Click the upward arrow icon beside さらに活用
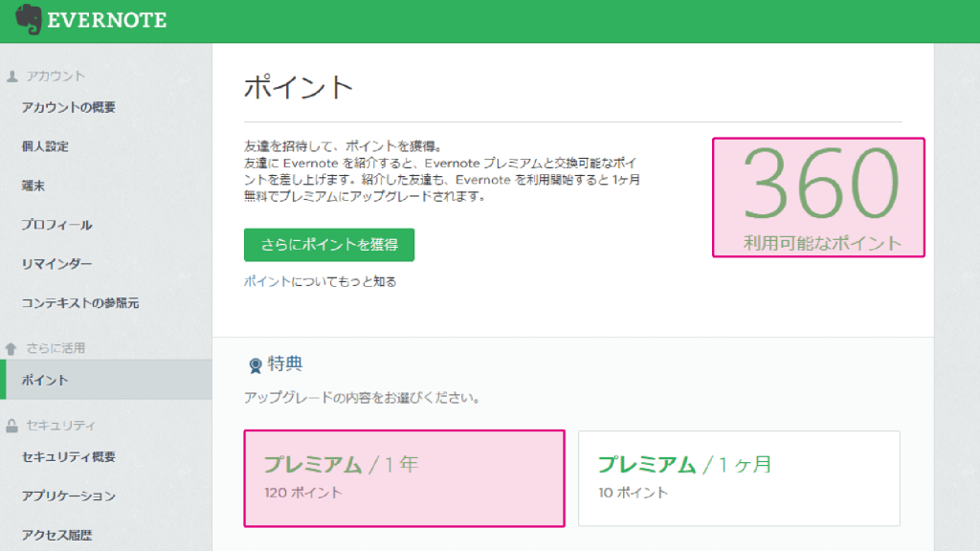Viewport: 980px width, 551px height. tap(11, 348)
